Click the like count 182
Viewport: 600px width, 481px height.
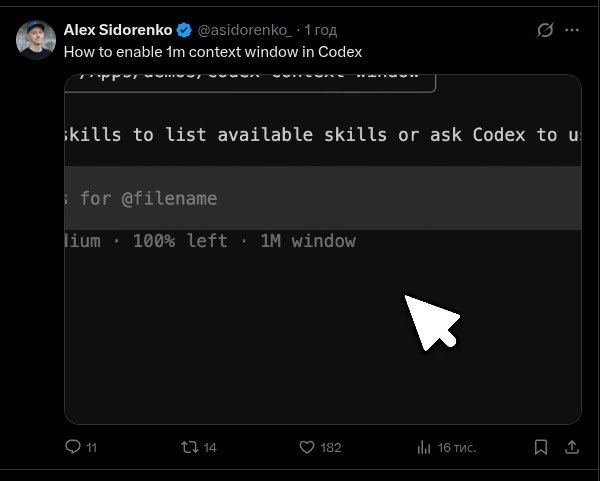(x=330, y=448)
